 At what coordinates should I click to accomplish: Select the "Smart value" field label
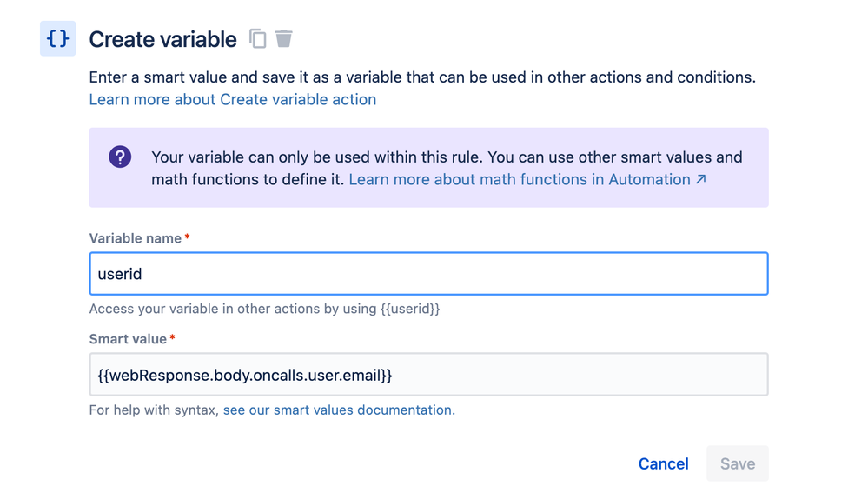click(x=128, y=339)
